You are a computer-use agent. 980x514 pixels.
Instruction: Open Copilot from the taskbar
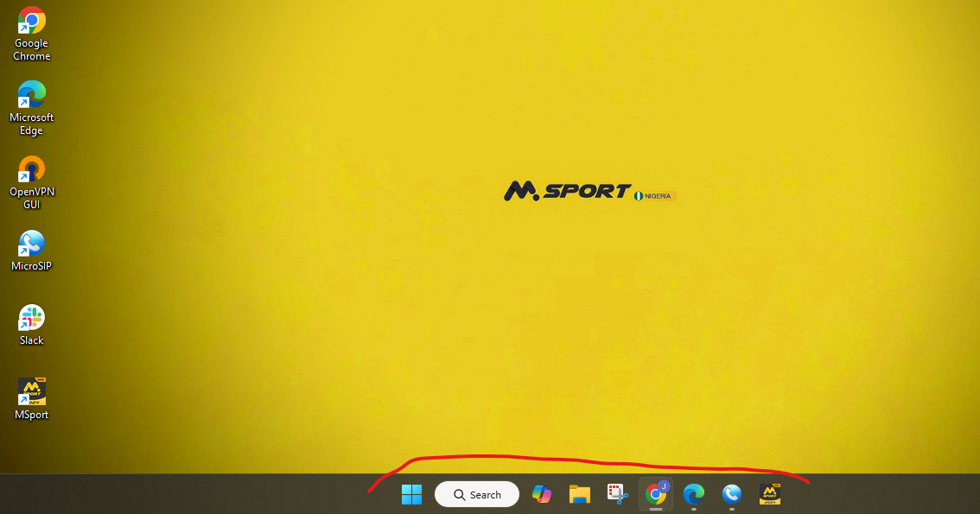click(542, 495)
